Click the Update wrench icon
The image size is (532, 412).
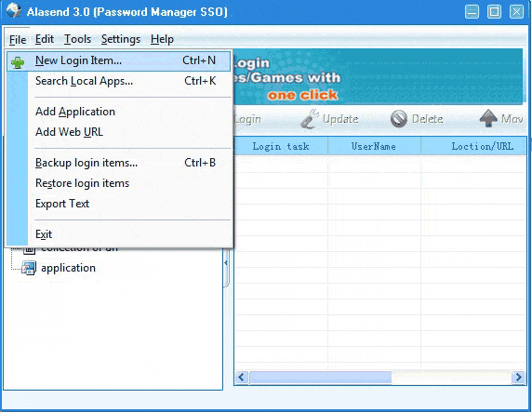pos(310,119)
